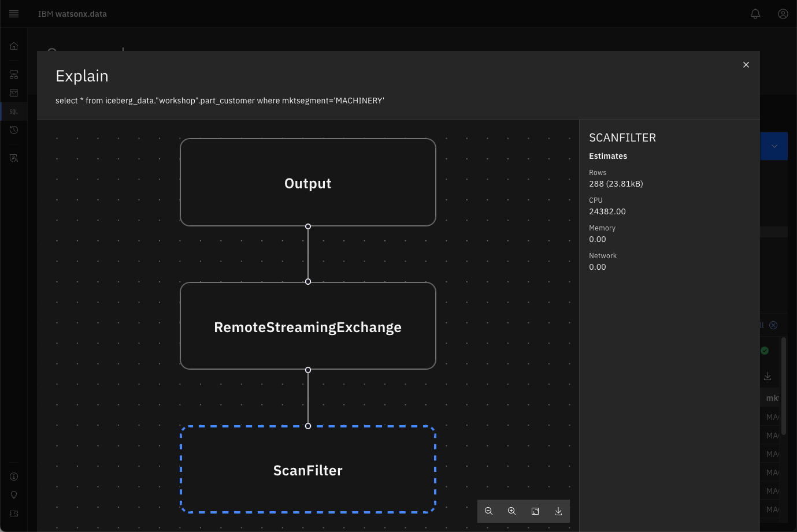Expand the blue dropdown chevron behind the dialog
This screenshot has height=532, width=797.
click(x=774, y=146)
